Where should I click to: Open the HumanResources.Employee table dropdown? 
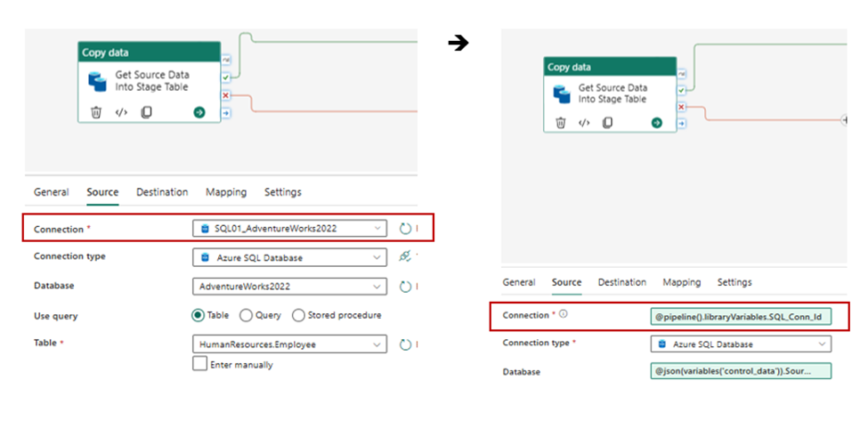coord(289,344)
